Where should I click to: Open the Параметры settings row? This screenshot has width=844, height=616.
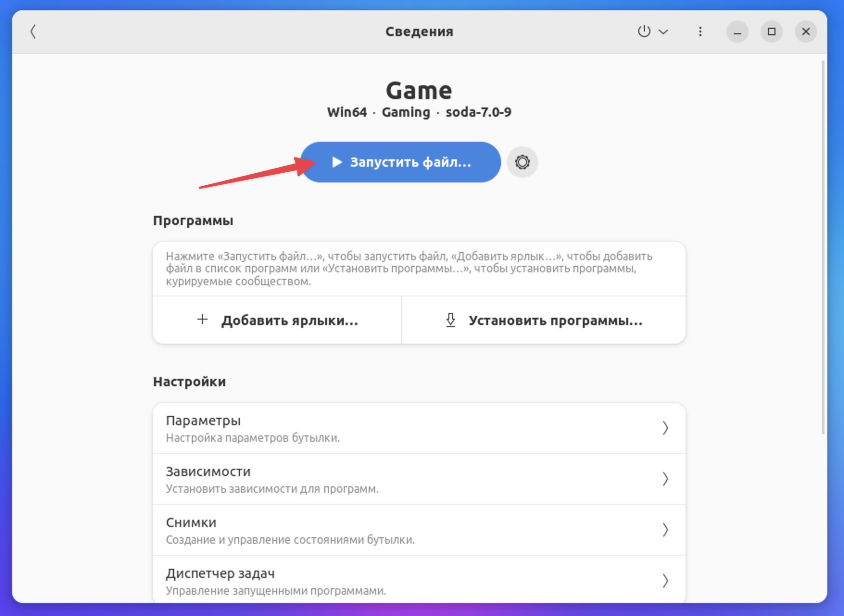tap(419, 428)
